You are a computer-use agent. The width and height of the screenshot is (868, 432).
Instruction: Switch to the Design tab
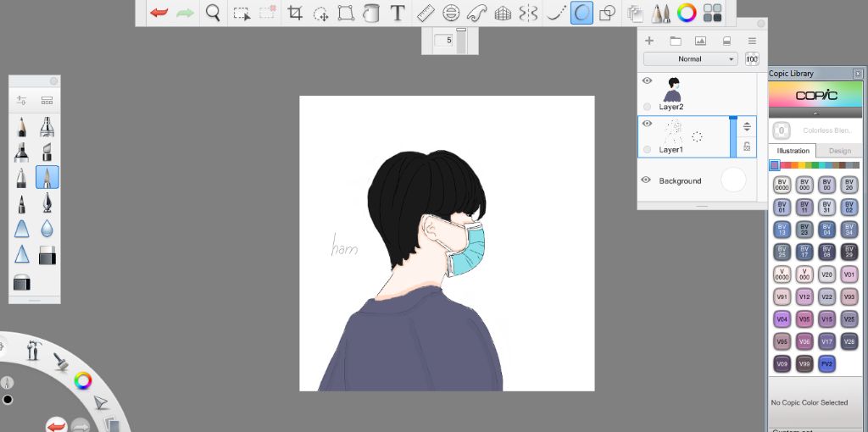(840, 151)
